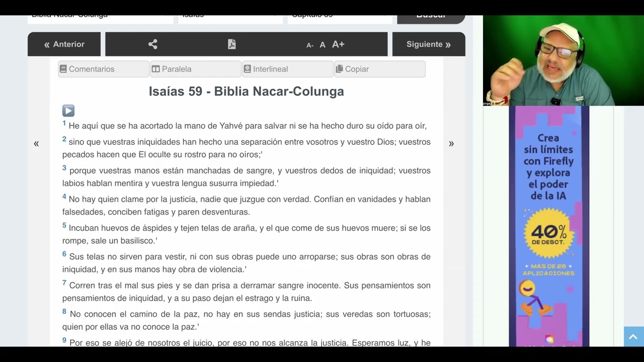The width and height of the screenshot is (644, 362).
Task: Click verse number 6
Action: click(x=64, y=254)
